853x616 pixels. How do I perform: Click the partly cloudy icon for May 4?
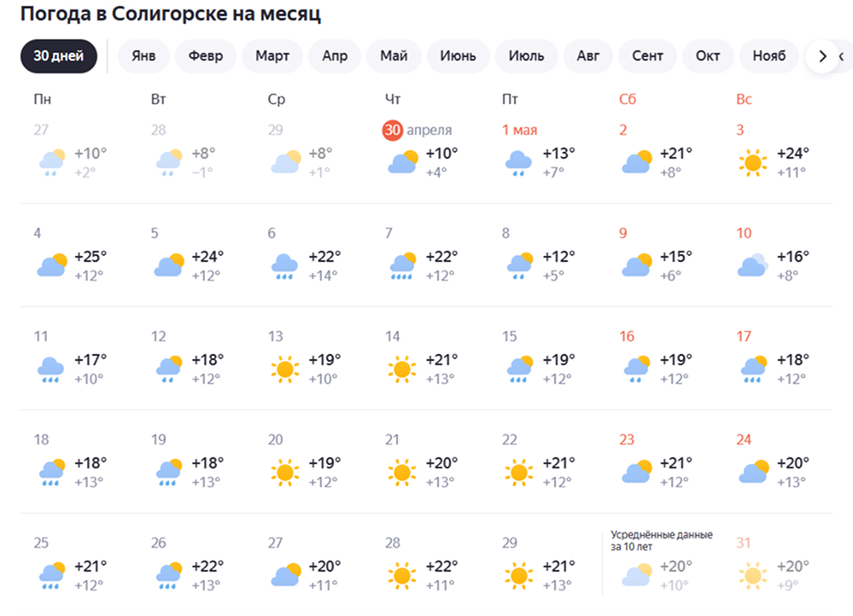coord(51,265)
